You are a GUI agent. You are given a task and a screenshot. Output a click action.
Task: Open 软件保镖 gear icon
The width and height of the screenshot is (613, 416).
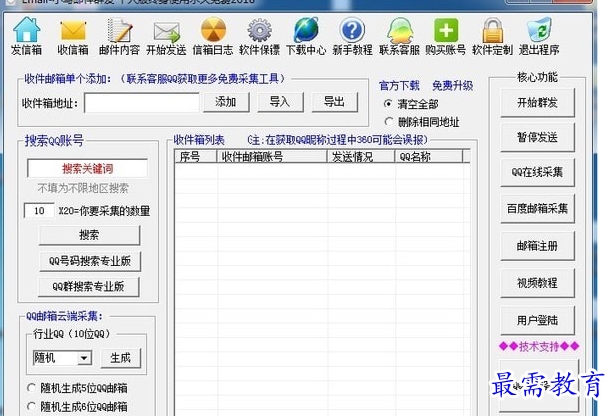(259, 36)
